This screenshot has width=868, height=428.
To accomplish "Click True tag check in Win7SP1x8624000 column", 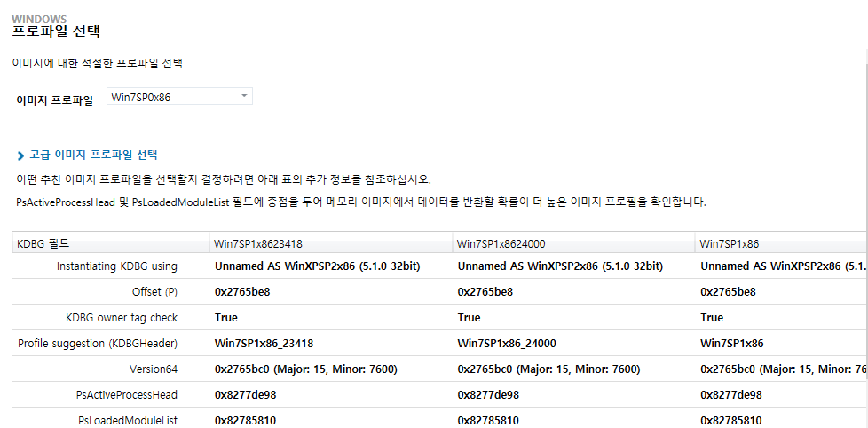I will click(x=469, y=317).
